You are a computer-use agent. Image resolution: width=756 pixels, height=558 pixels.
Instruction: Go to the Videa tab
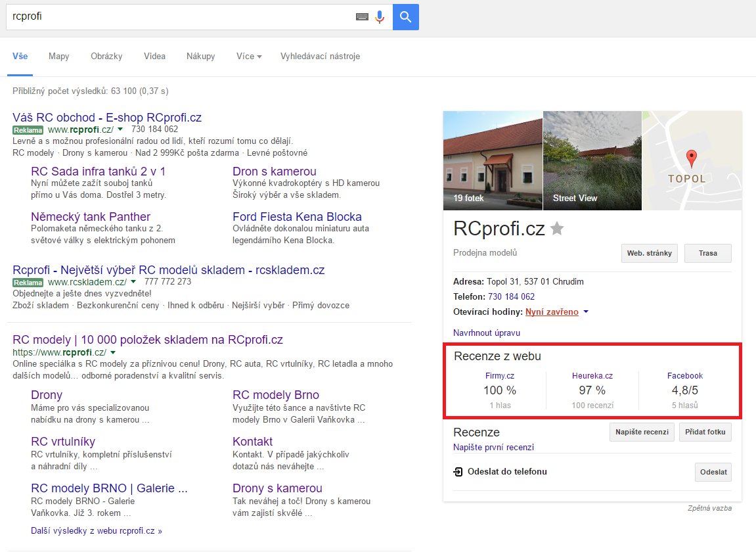coord(154,57)
